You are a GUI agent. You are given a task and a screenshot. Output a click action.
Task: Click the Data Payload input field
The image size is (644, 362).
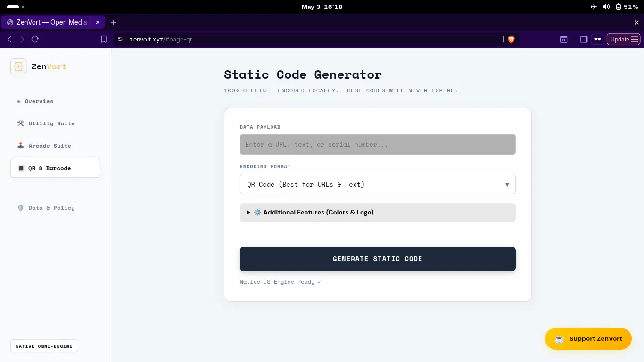pyautogui.click(x=378, y=145)
